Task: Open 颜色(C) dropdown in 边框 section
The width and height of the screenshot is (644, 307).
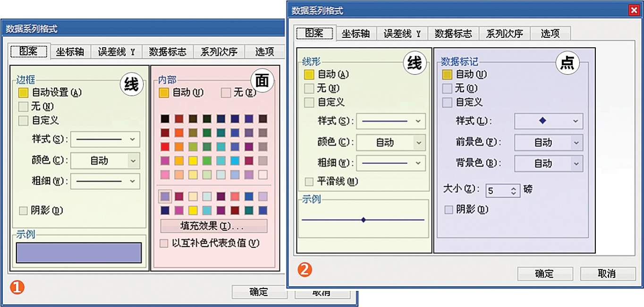Action: pos(133,161)
